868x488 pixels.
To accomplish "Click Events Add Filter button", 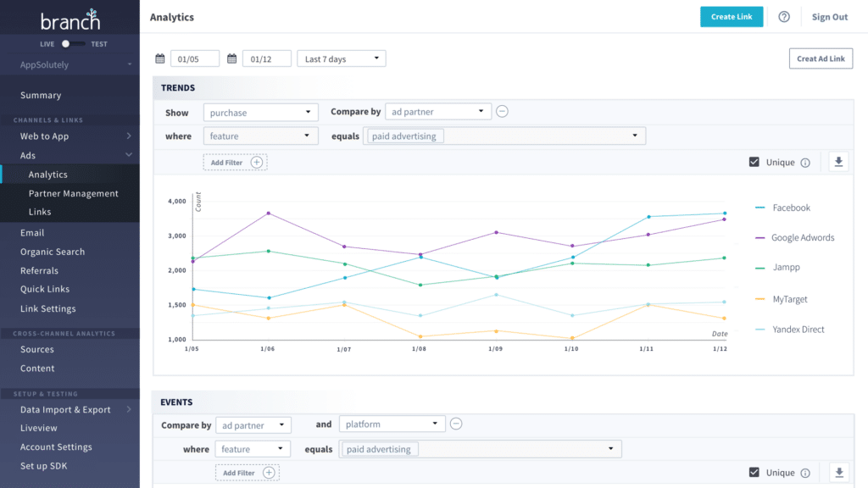I will pyautogui.click(x=247, y=473).
